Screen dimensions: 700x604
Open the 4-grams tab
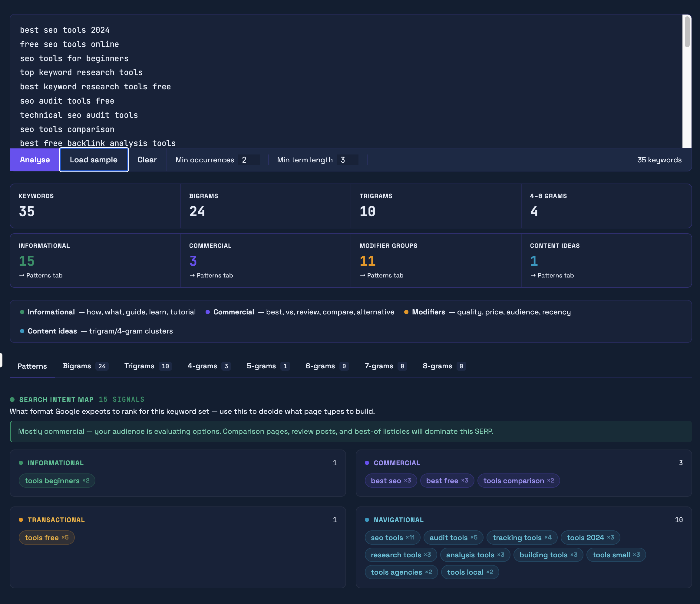[x=209, y=366]
